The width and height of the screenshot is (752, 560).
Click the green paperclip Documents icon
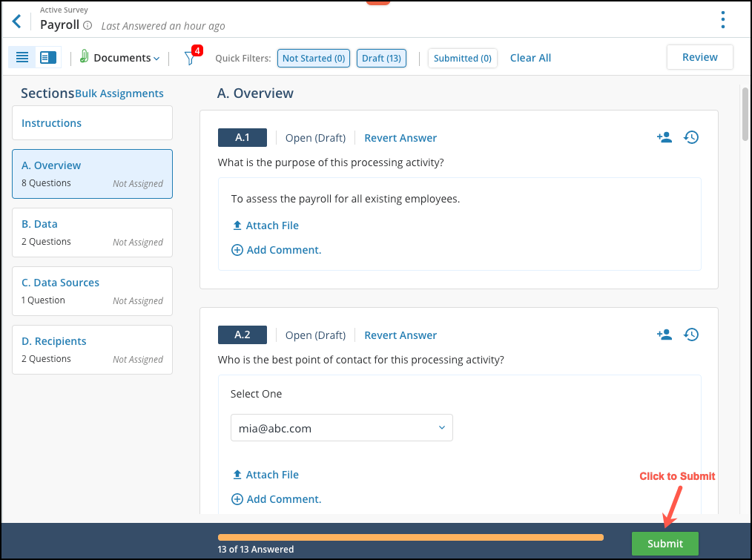(x=85, y=56)
